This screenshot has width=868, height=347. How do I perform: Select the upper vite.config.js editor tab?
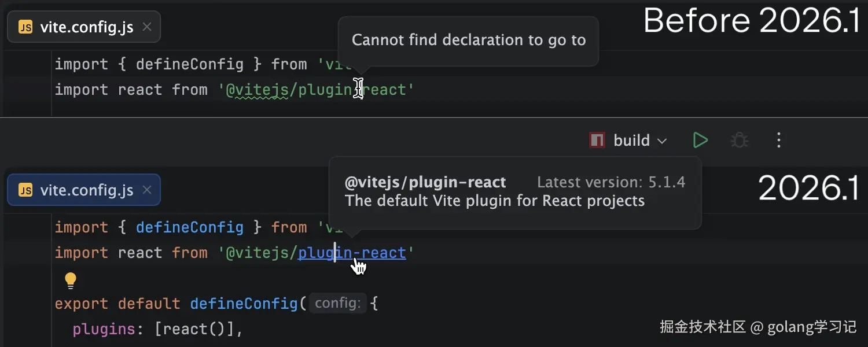point(86,27)
